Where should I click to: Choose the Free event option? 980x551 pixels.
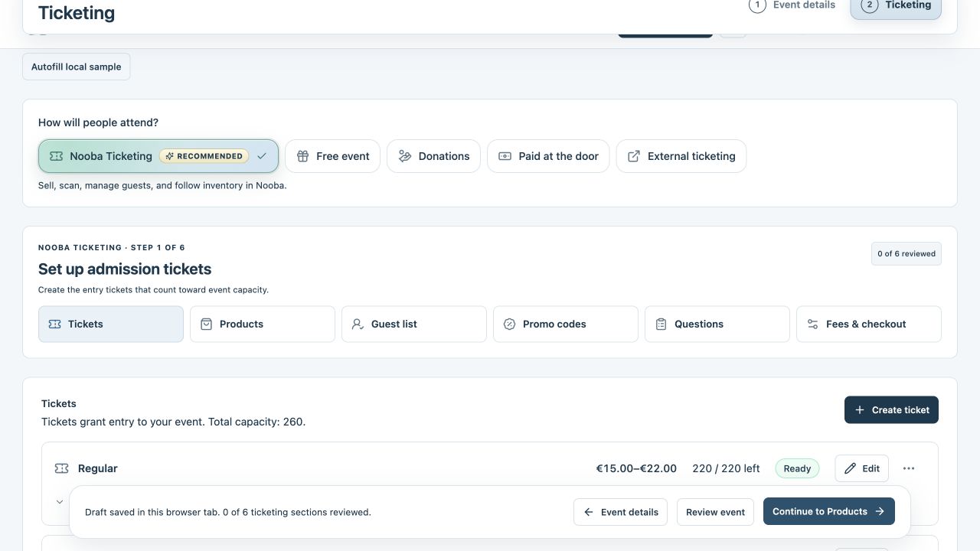(332, 156)
